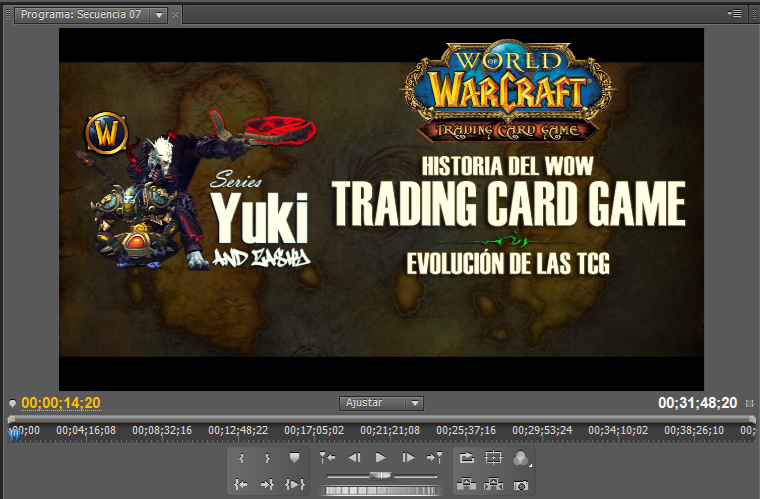The height and width of the screenshot is (499, 760).
Task: Click the Set In Point bracket icon
Action: tap(241, 458)
